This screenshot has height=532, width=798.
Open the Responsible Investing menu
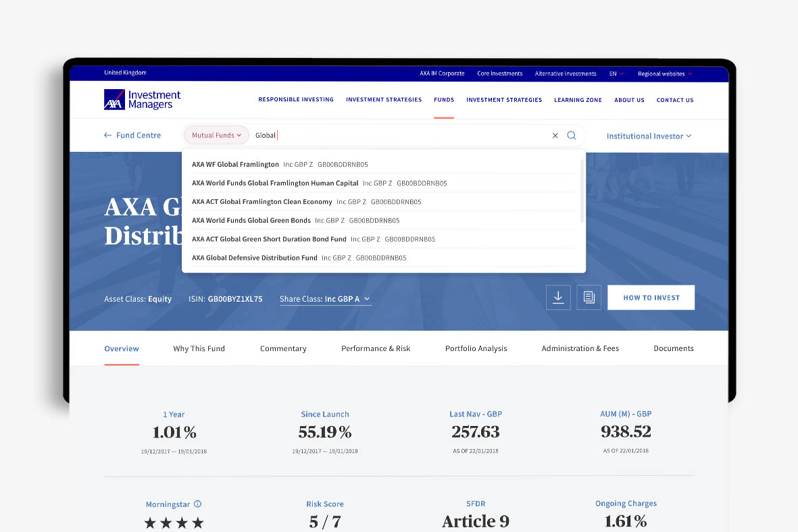click(296, 100)
